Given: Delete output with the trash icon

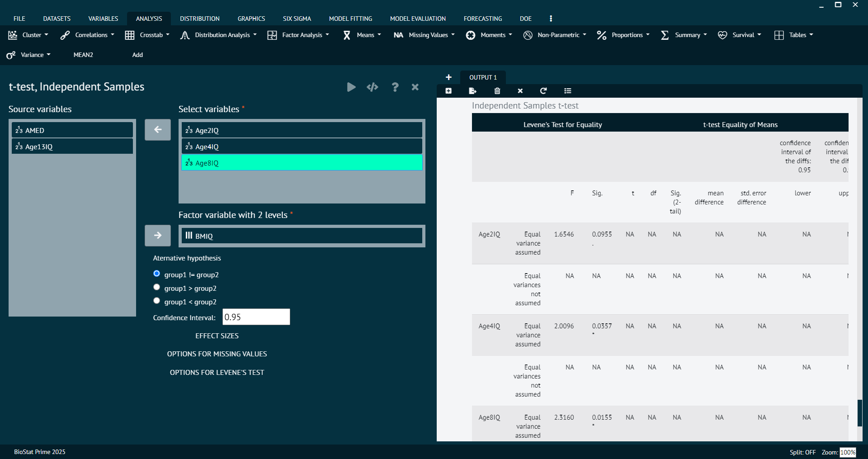Looking at the screenshot, I should [x=497, y=91].
